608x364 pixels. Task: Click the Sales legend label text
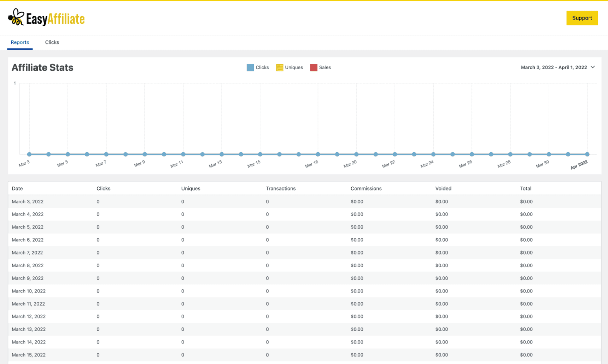pos(325,67)
